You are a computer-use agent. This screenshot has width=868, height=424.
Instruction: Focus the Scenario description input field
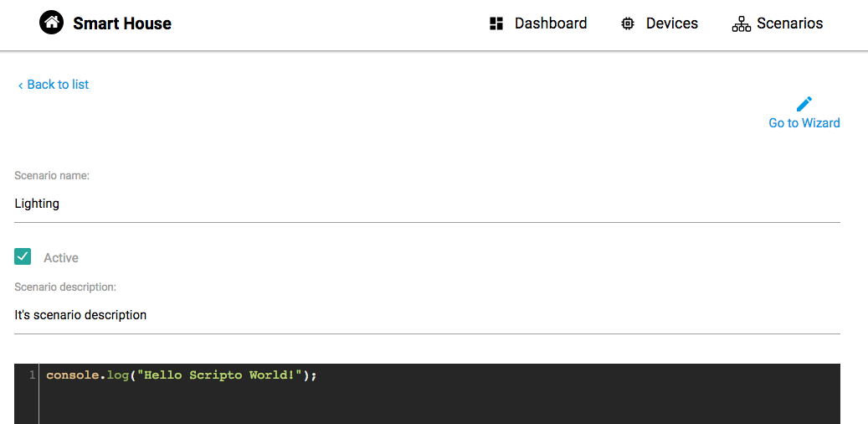tap(428, 315)
